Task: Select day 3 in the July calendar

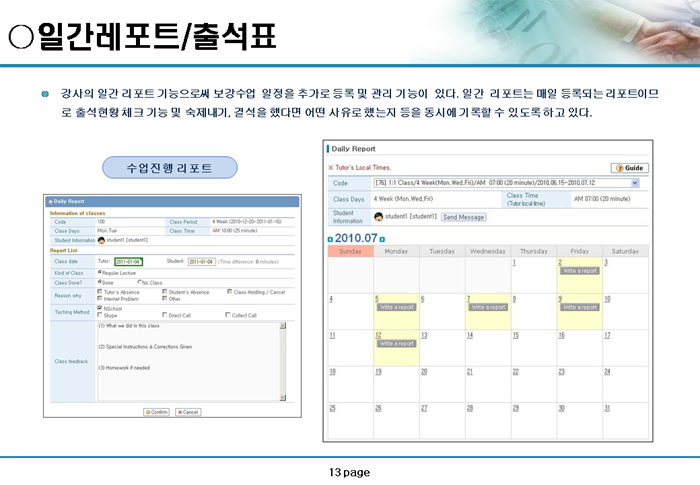Action: click(606, 263)
